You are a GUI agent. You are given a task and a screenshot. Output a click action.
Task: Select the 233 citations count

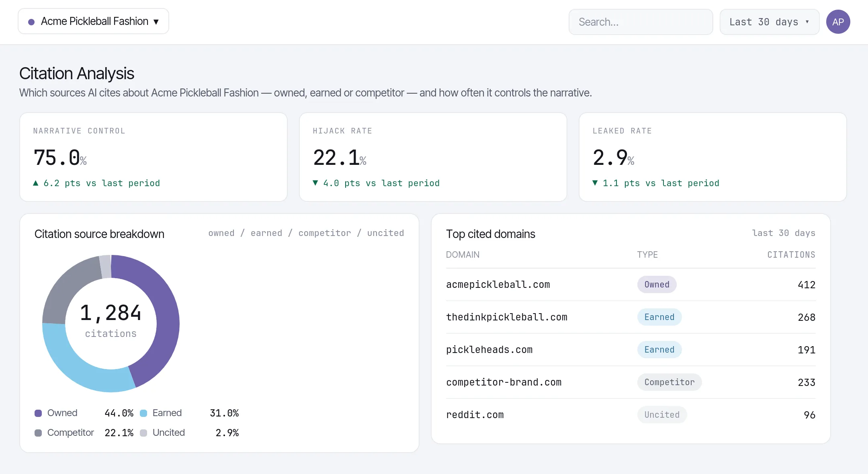(x=807, y=383)
